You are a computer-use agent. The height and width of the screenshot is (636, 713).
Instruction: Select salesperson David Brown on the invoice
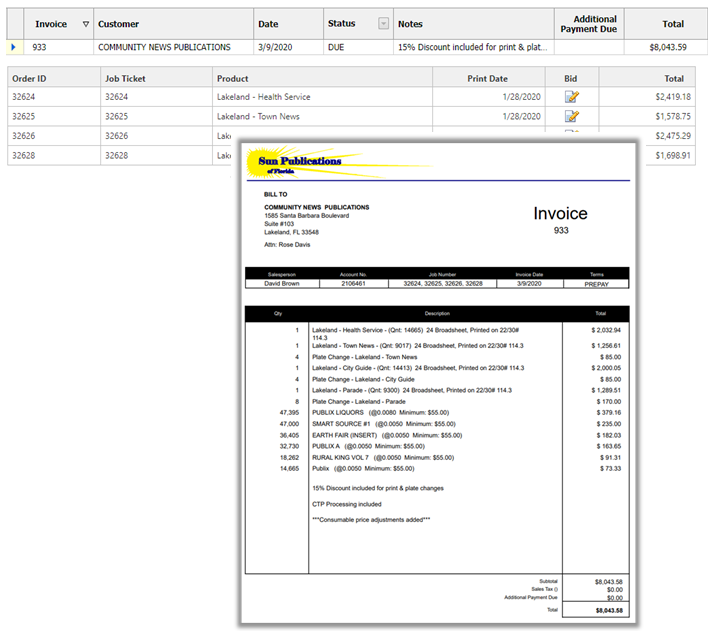pyautogui.click(x=282, y=284)
